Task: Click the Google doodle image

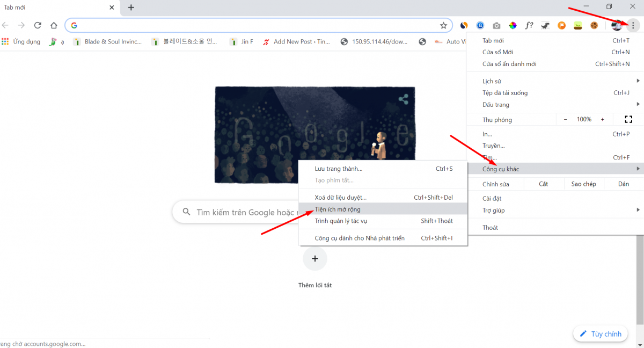Action: (315, 135)
